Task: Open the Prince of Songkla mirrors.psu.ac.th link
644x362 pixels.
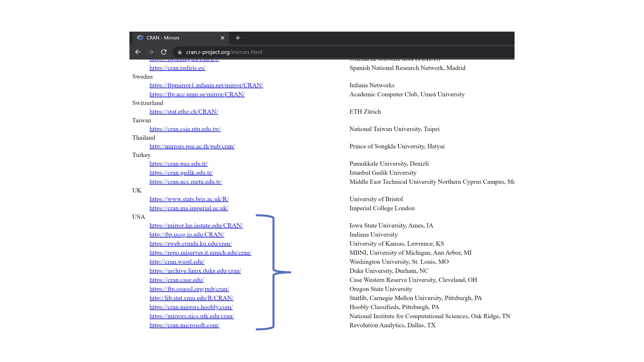Action: pos(192,146)
